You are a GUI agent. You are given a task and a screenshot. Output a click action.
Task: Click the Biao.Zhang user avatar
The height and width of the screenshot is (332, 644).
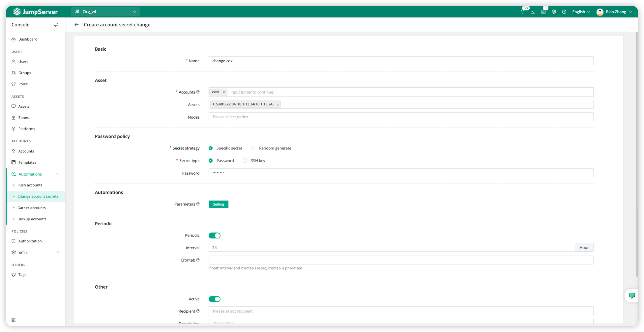(600, 12)
